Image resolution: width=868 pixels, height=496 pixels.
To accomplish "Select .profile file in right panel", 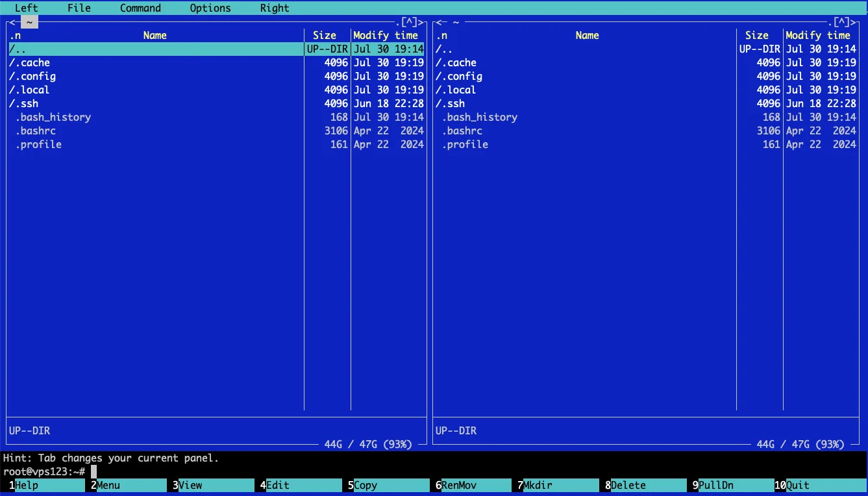I will (646, 145).
